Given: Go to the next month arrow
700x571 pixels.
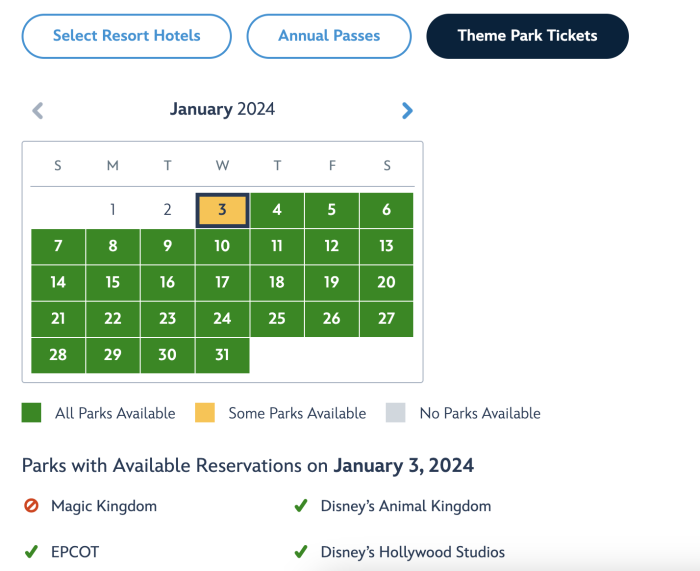Looking at the screenshot, I should [x=407, y=111].
